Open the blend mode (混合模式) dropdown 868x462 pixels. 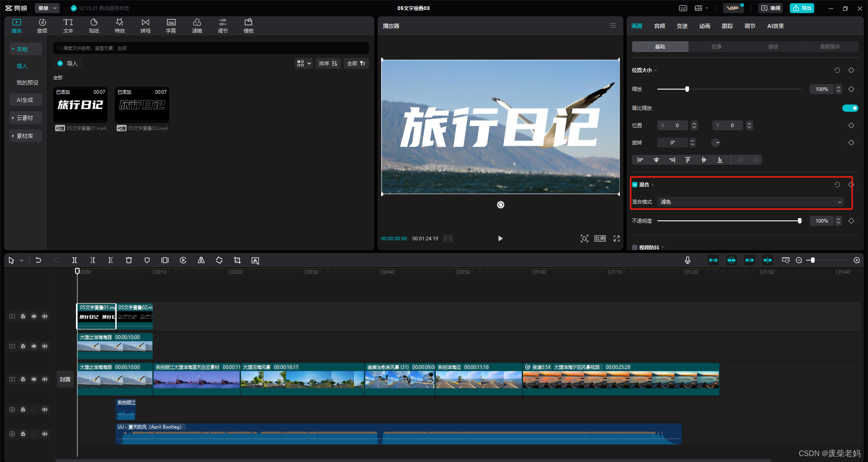coord(751,202)
